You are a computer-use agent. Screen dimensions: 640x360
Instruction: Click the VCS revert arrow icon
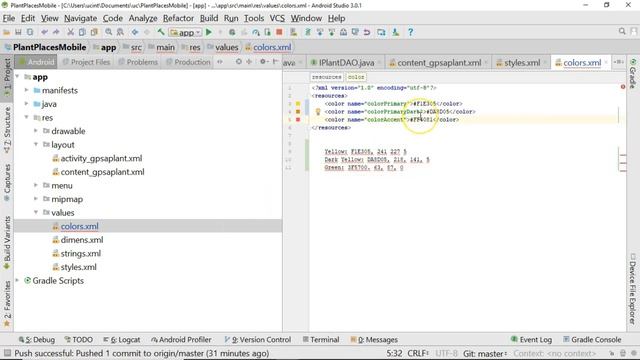coord(367,32)
